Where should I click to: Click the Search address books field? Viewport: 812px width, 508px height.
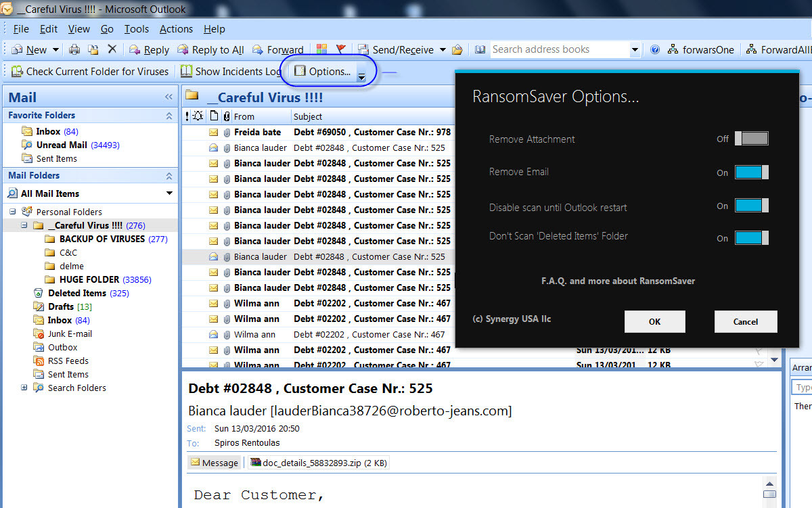pos(560,49)
